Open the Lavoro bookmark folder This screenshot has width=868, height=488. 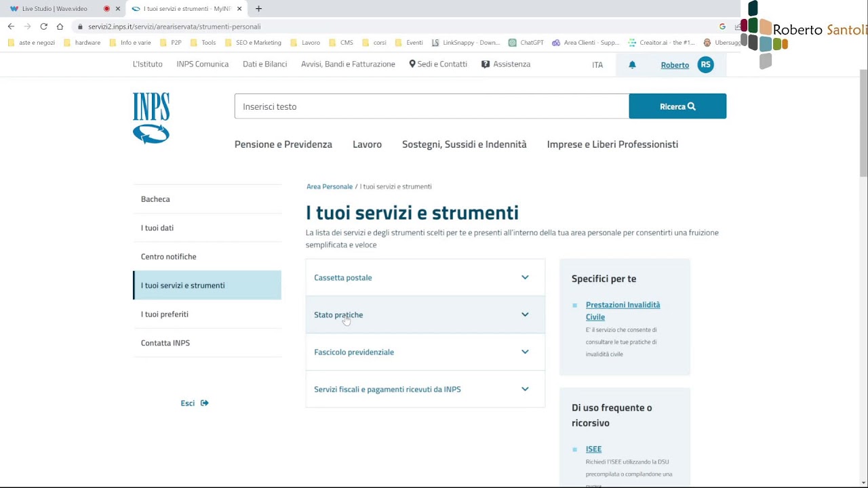[x=305, y=42]
